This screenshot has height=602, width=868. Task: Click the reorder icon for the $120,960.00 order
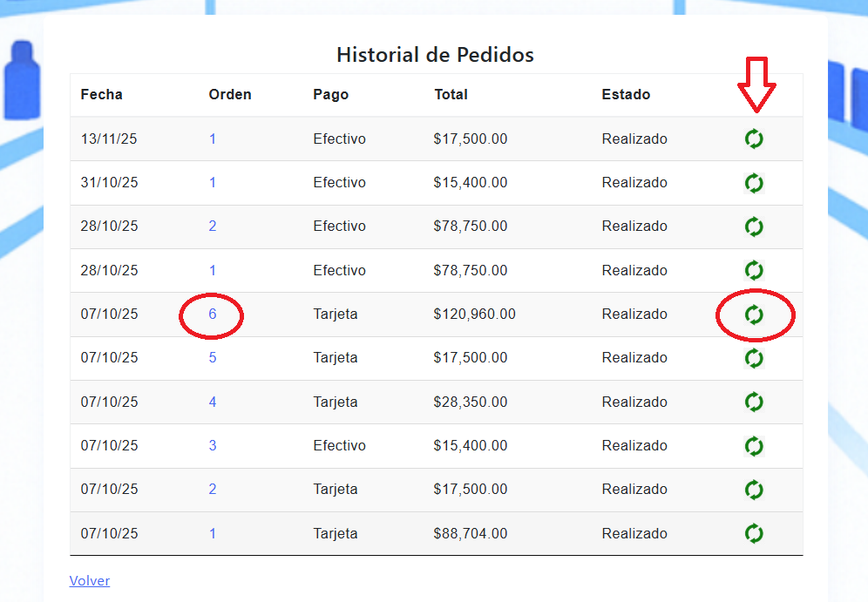754,315
